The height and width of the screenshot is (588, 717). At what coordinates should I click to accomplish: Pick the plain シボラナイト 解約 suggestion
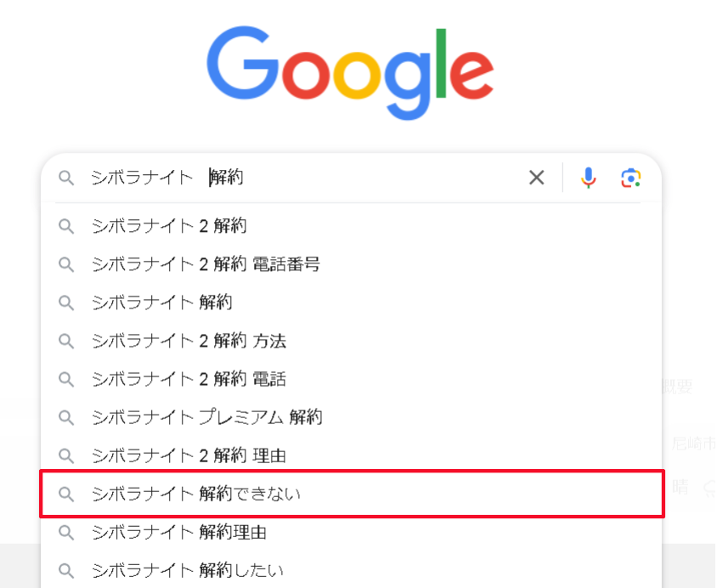351,302
